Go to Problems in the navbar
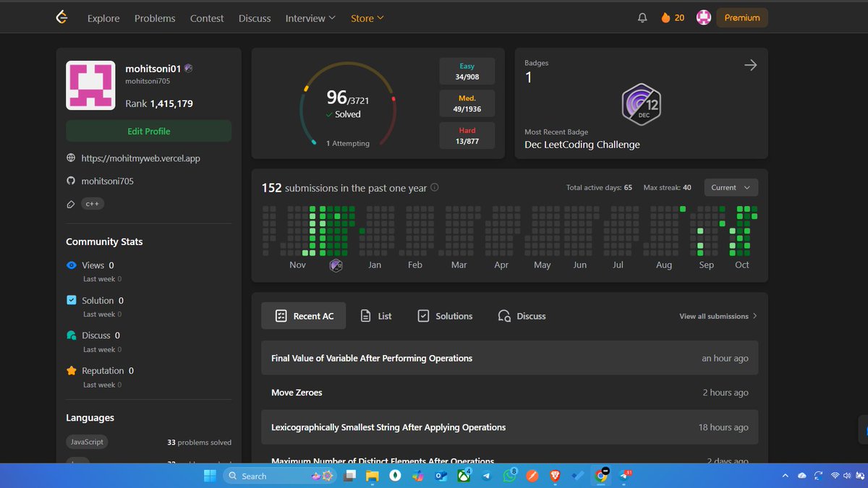 click(x=155, y=18)
